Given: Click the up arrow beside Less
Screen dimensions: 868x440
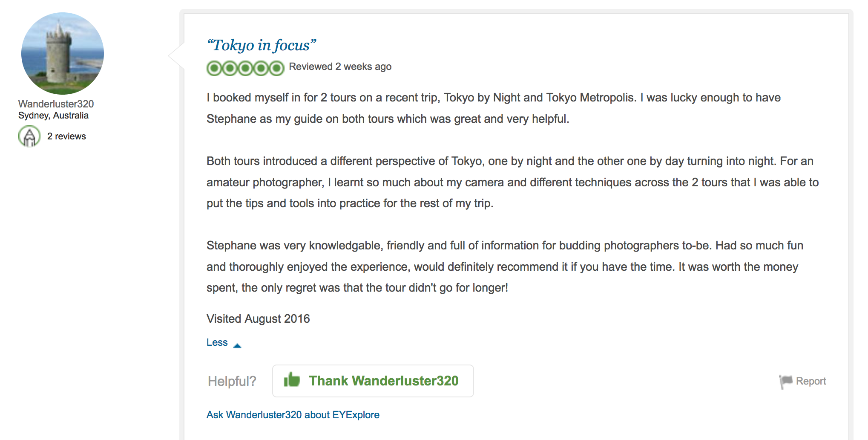Looking at the screenshot, I should point(237,345).
